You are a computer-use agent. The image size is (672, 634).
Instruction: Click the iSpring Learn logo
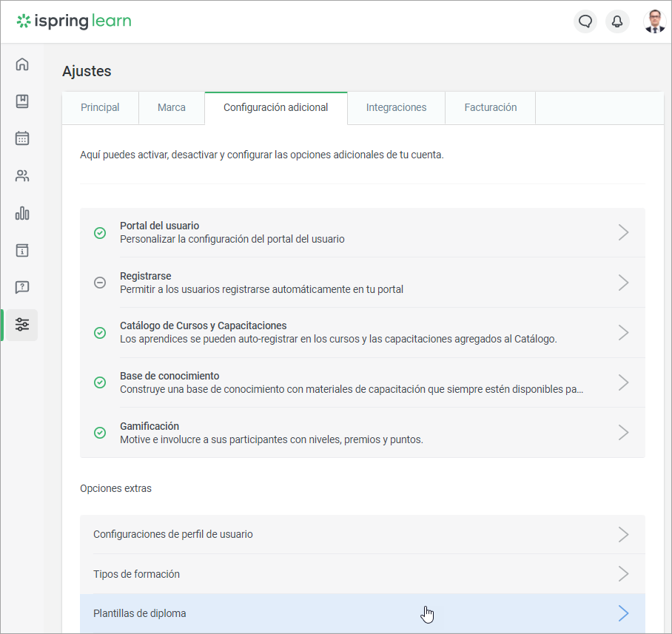coord(74,21)
